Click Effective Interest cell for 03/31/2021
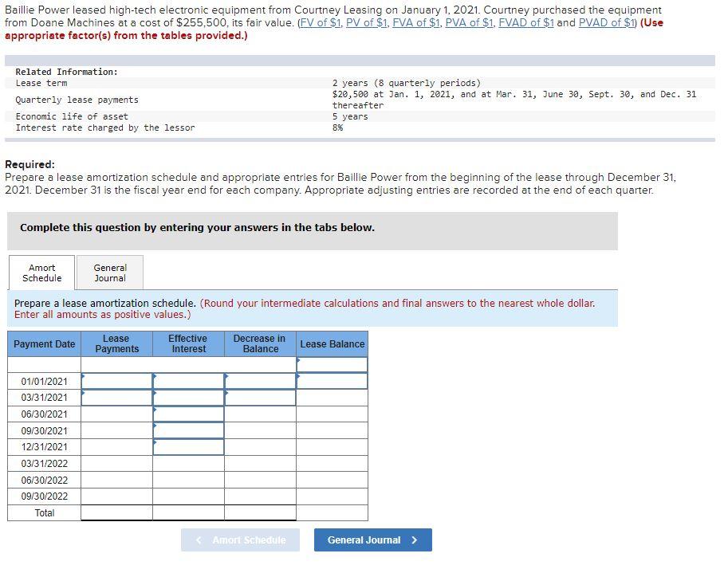Screen dimensions: 728x569 pos(188,398)
